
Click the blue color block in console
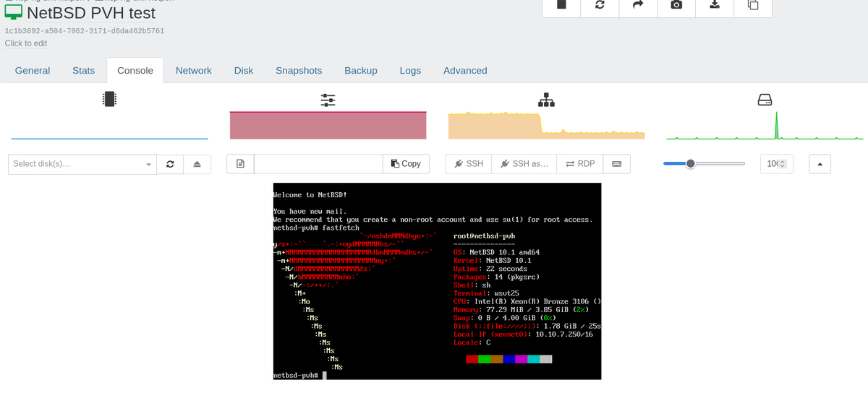[x=509, y=359]
